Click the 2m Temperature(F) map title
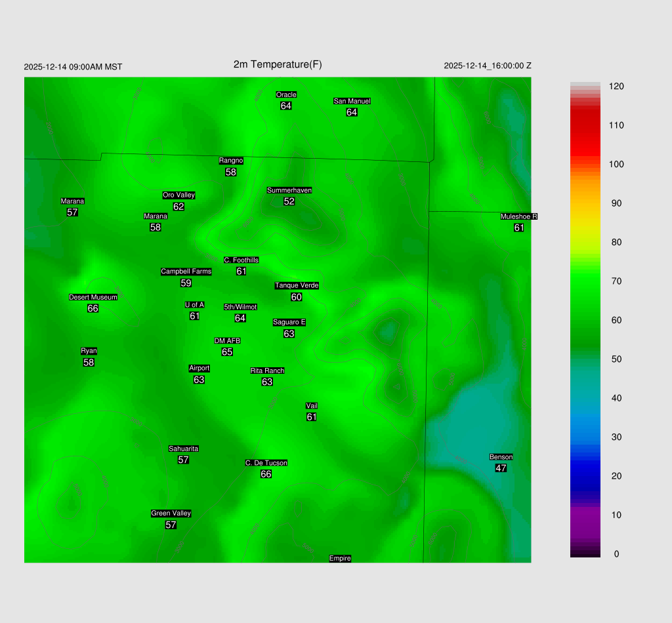The width and height of the screenshot is (672, 623). click(x=278, y=64)
